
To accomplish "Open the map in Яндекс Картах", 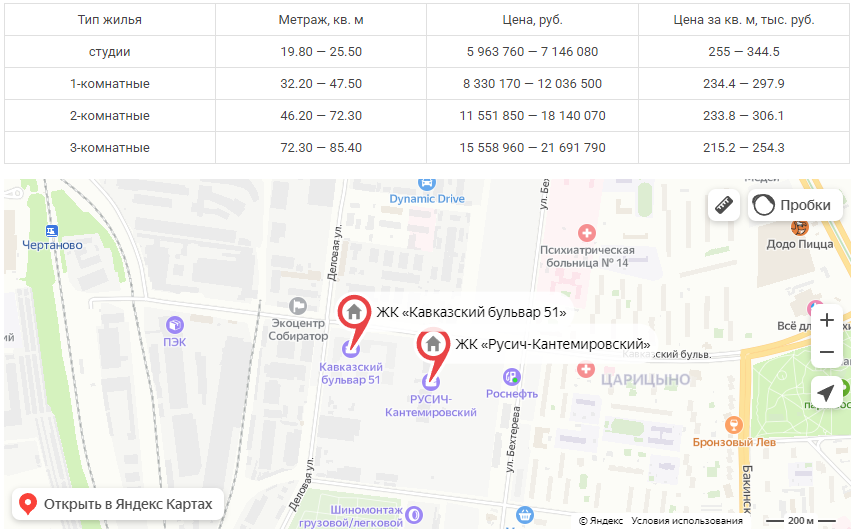I will pos(118,504).
